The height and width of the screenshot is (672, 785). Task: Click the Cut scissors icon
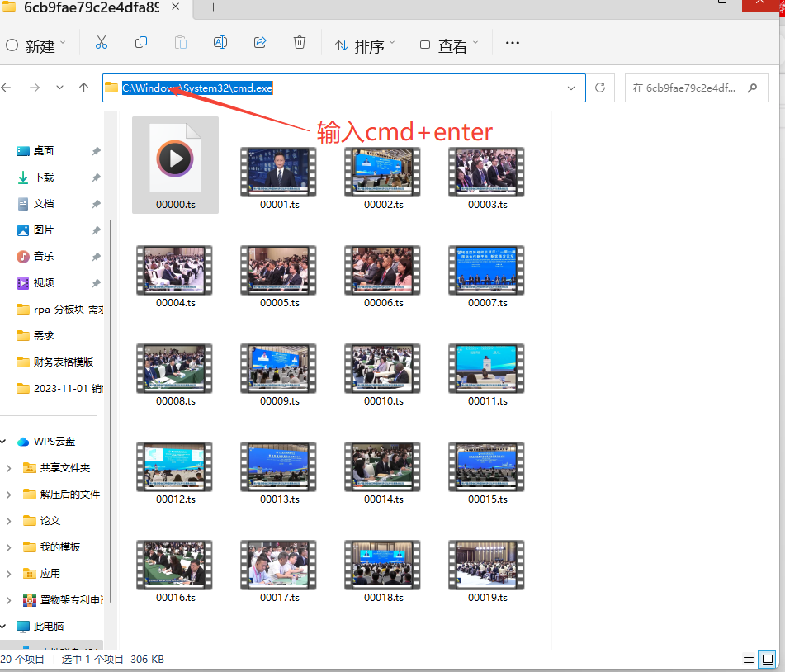coord(102,43)
